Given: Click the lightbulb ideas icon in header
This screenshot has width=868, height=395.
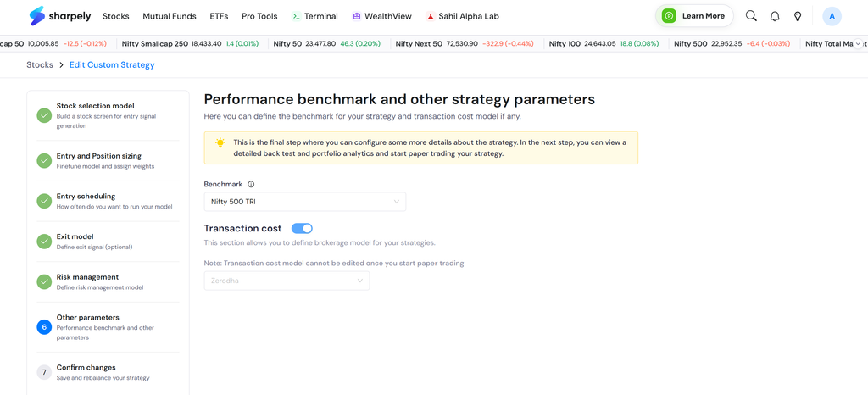Looking at the screenshot, I should point(798,16).
